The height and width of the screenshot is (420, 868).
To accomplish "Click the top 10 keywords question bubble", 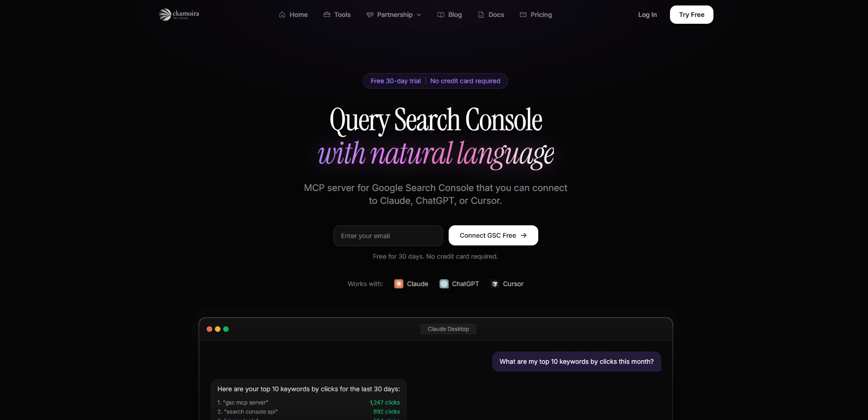I will coord(577,362).
